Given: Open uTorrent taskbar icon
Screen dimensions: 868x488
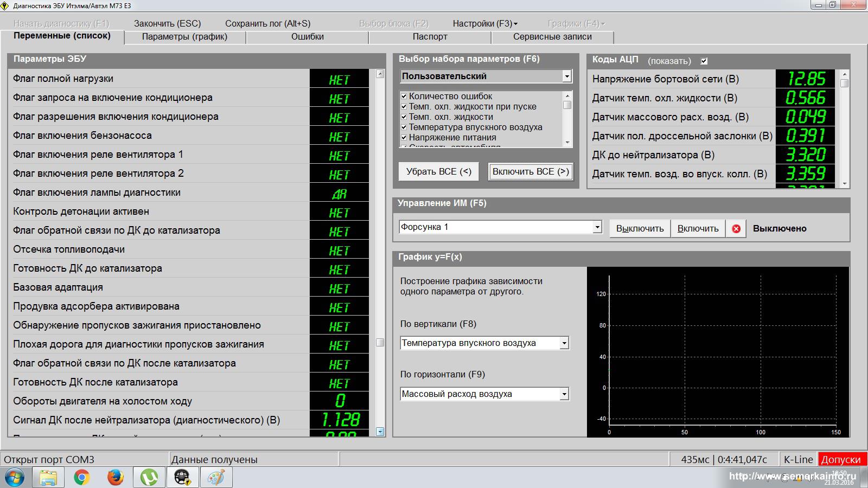Looking at the screenshot, I should point(149,478).
